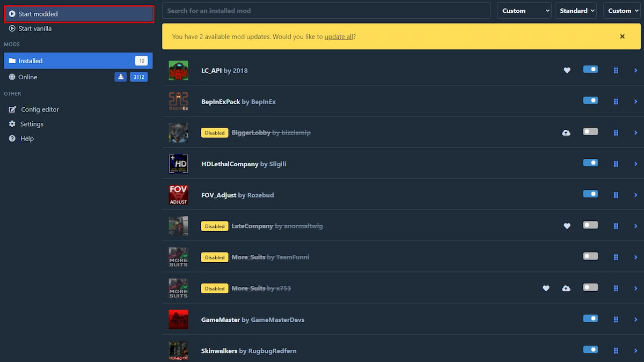
Task: Dismiss the mod updates banner with X
Action: [622, 36]
